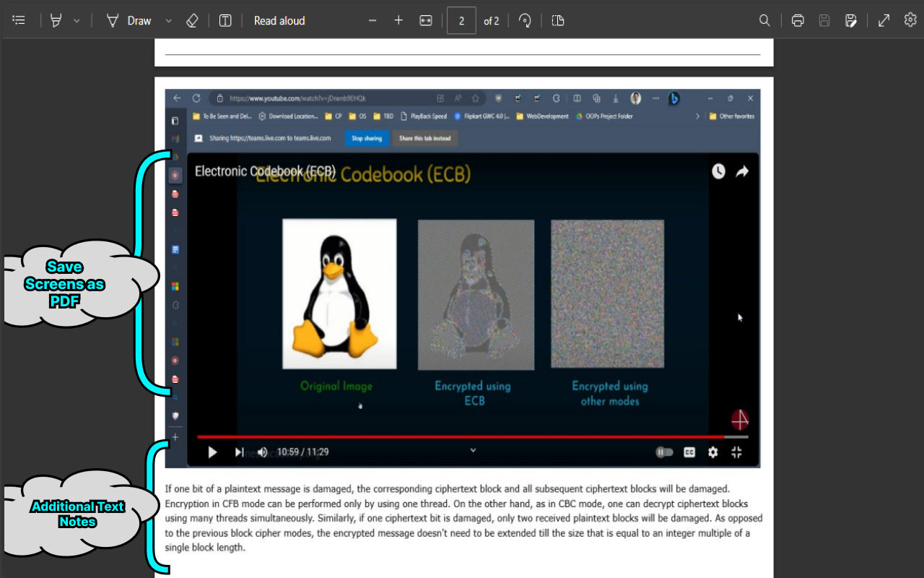
Task: Rotate the PDF page
Action: 526,20
